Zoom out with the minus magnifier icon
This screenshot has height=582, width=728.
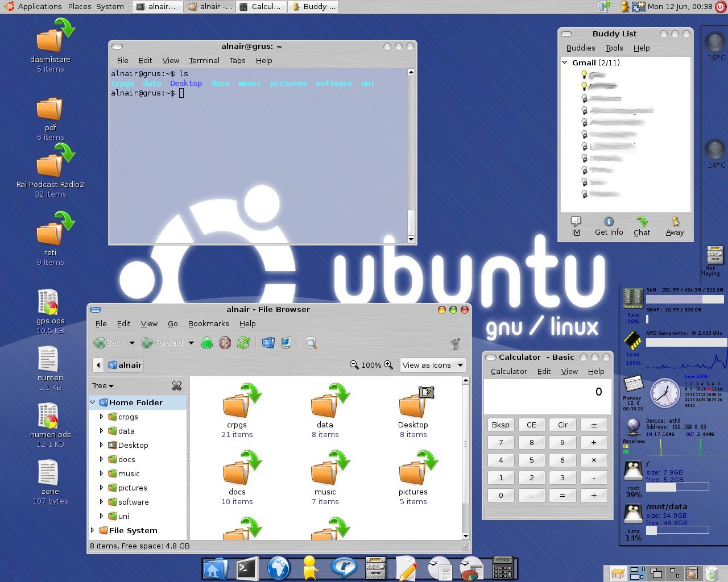coord(354,365)
